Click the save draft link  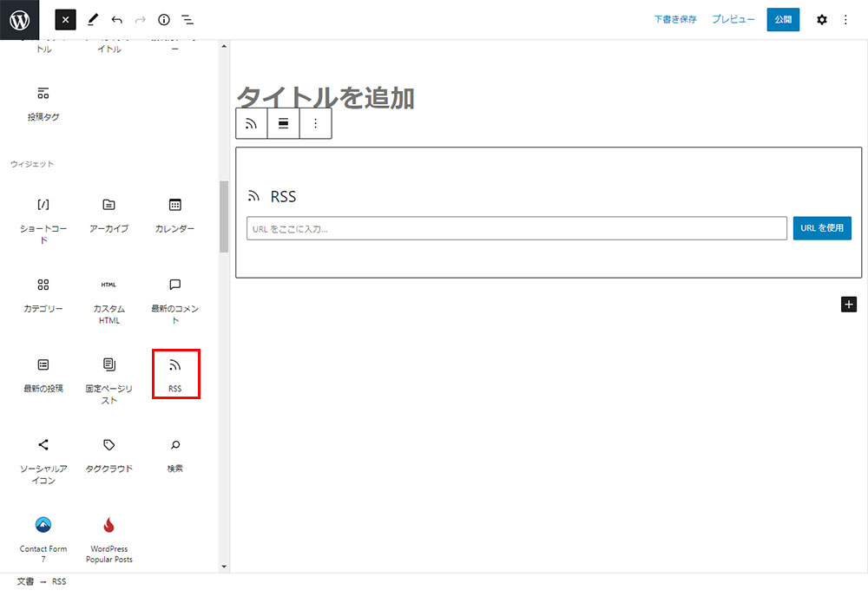click(x=675, y=19)
